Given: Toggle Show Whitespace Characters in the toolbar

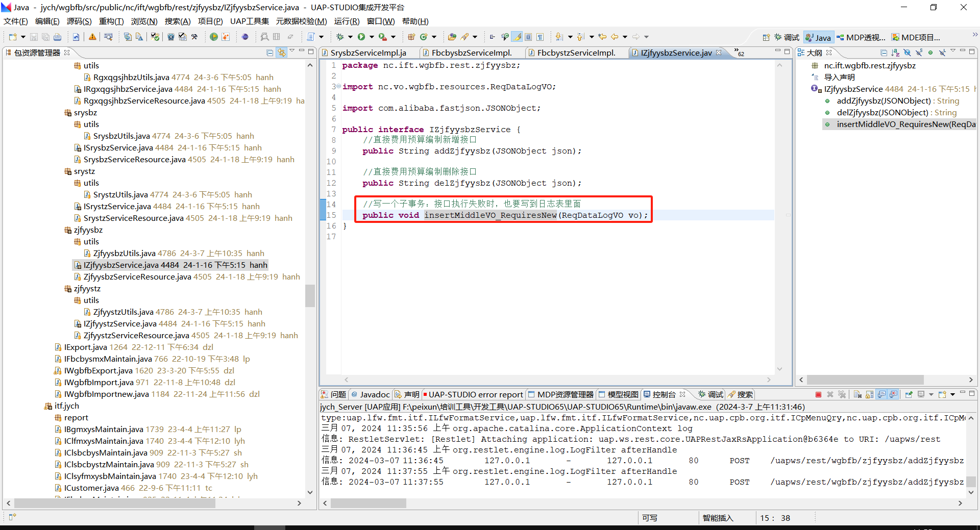Looking at the screenshot, I should pos(540,37).
